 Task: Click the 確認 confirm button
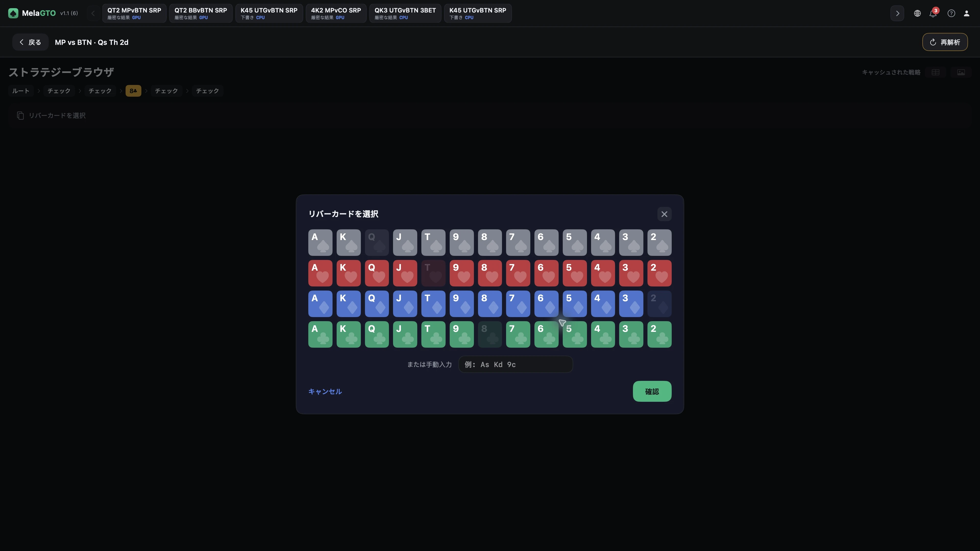click(652, 391)
